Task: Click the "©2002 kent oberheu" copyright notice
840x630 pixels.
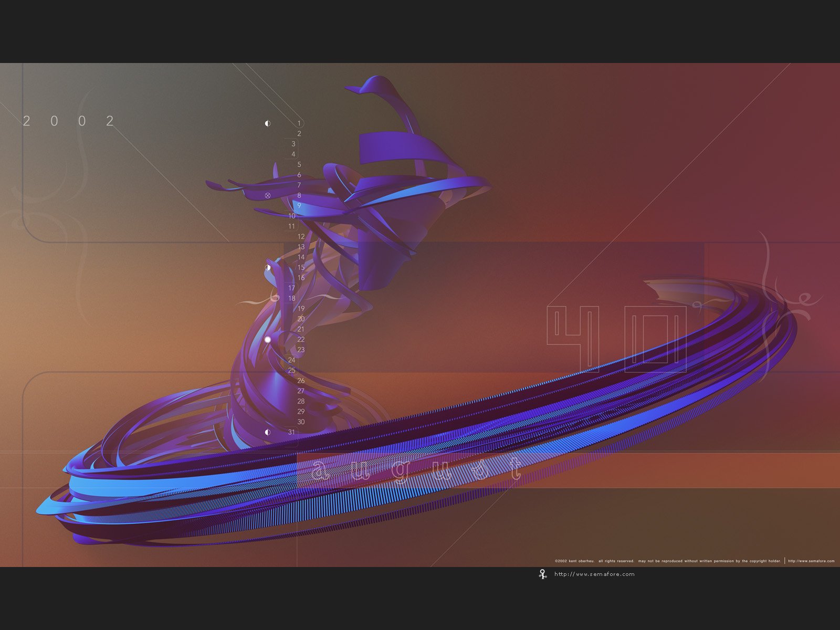Action: click(x=575, y=561)
